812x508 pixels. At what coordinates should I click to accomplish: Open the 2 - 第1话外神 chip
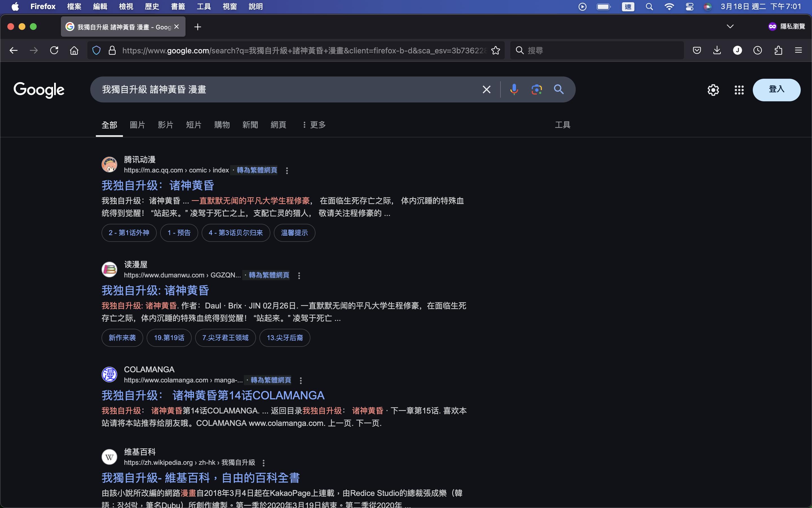point(129,233)
